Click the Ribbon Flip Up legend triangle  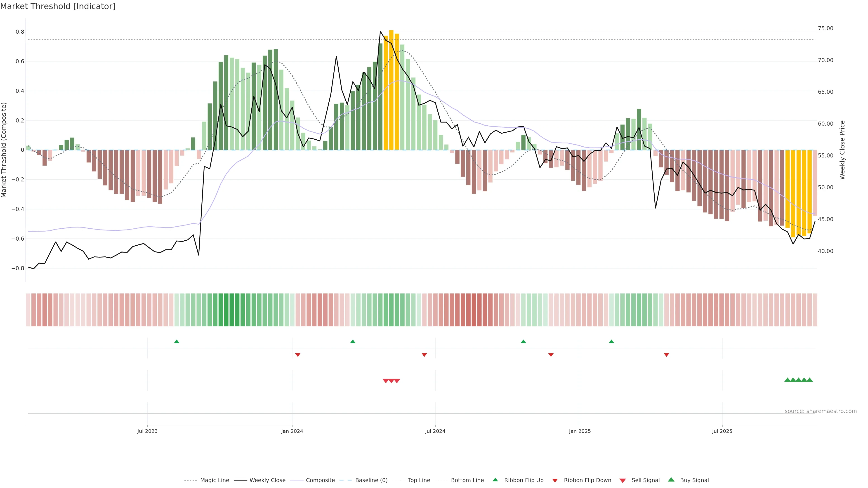point(495,480)
